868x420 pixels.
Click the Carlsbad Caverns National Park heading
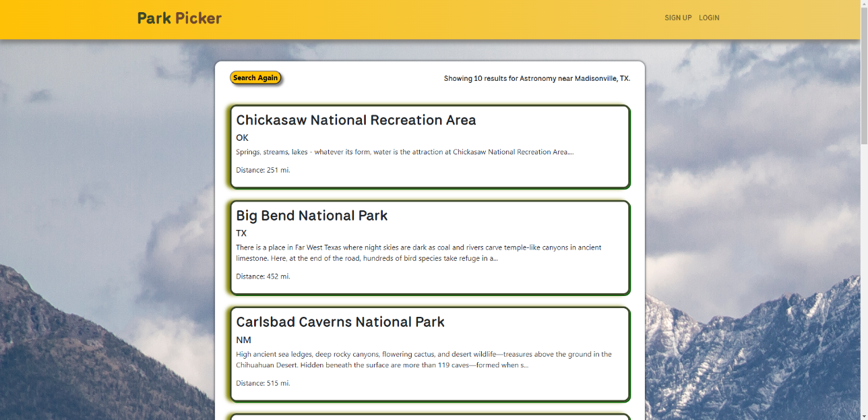pyautogui.click(x=340, y=322)
